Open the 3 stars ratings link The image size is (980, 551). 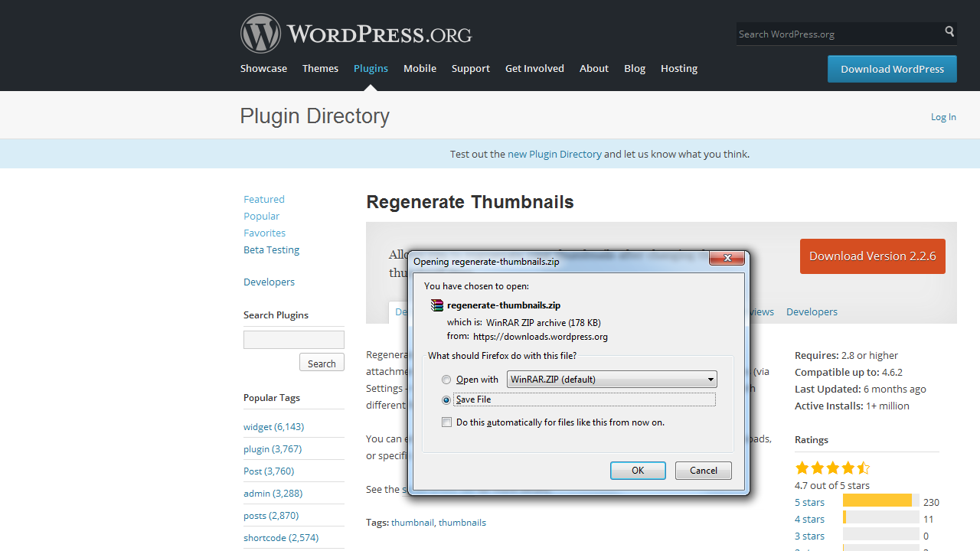[810, 536]
